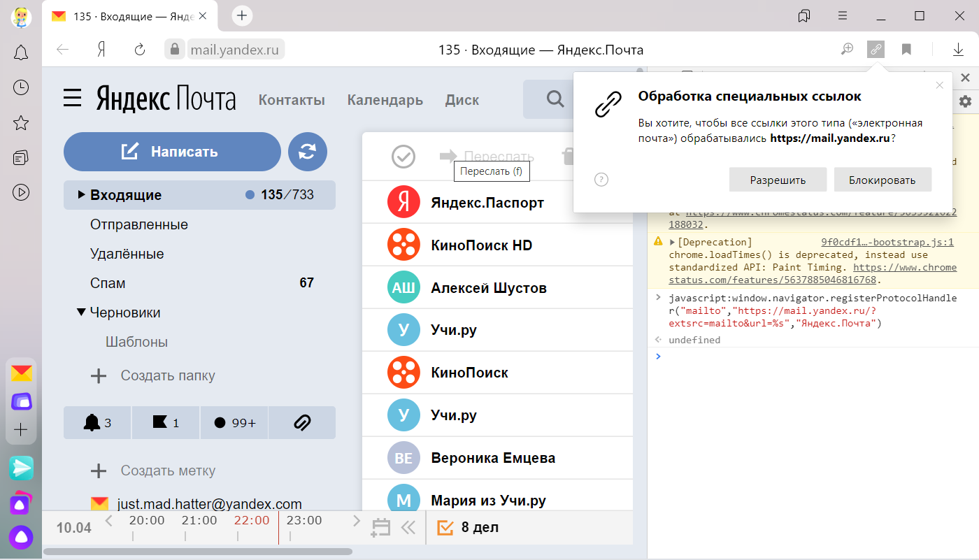Add calendar event icon

coord(381,527)
